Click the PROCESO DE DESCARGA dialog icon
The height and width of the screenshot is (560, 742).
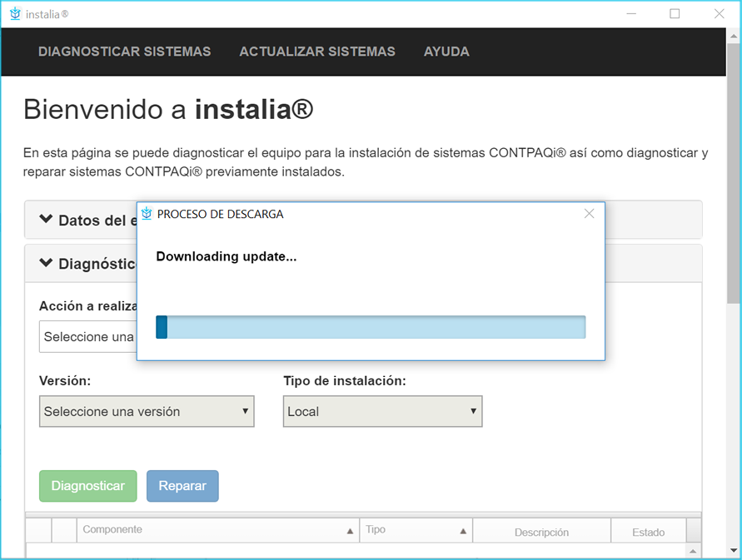[147, 214]
